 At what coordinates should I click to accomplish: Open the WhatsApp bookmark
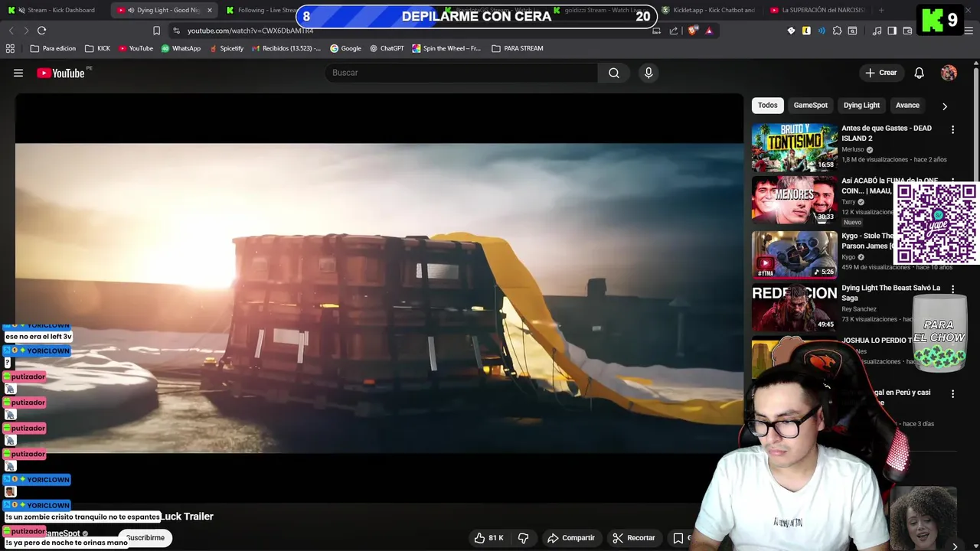181,48
